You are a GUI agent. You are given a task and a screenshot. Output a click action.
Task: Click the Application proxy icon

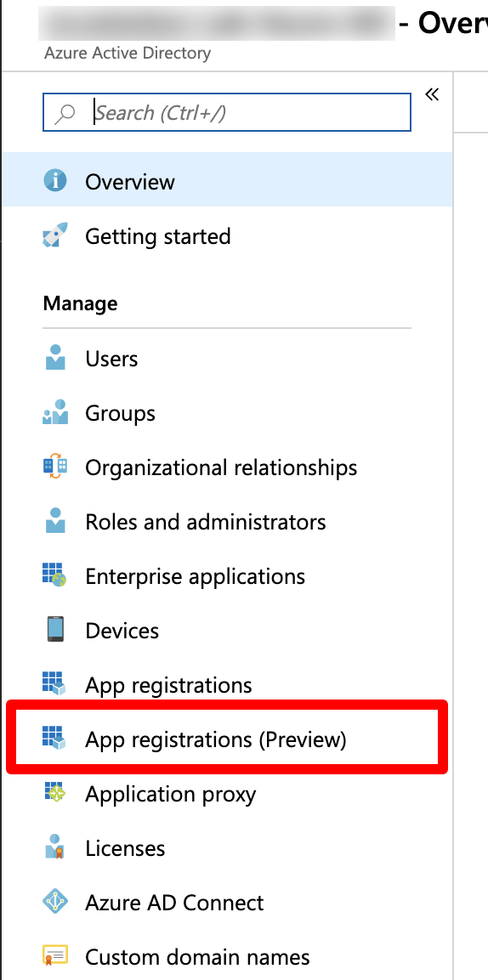pos(55,793)
